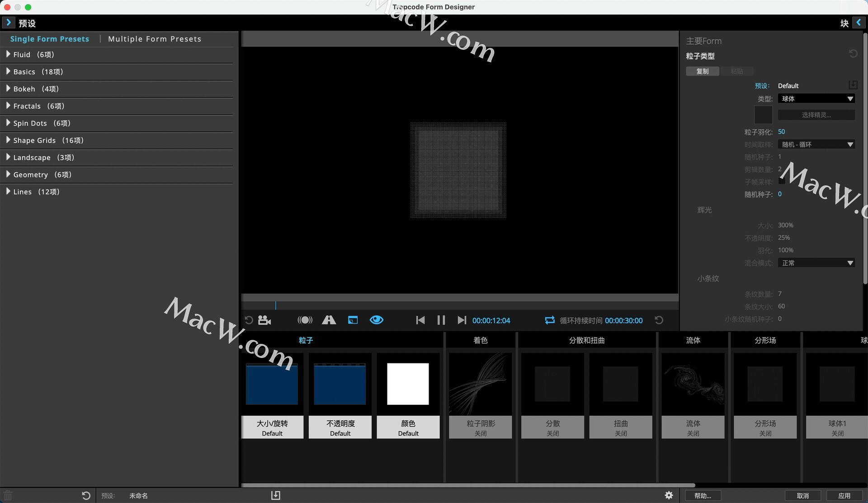This screenshot has height=503, width=868.
Task: Expand the Fractals preset category
Action: [8, 105]
